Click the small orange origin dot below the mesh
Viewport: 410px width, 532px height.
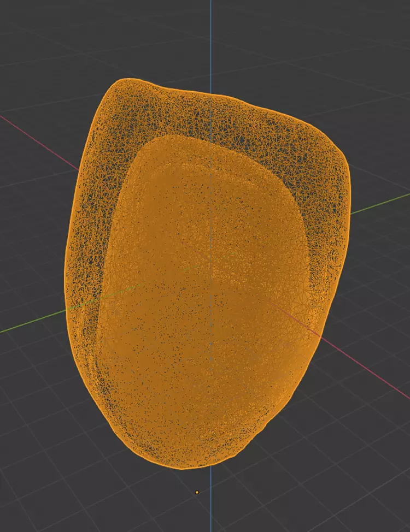197,492
